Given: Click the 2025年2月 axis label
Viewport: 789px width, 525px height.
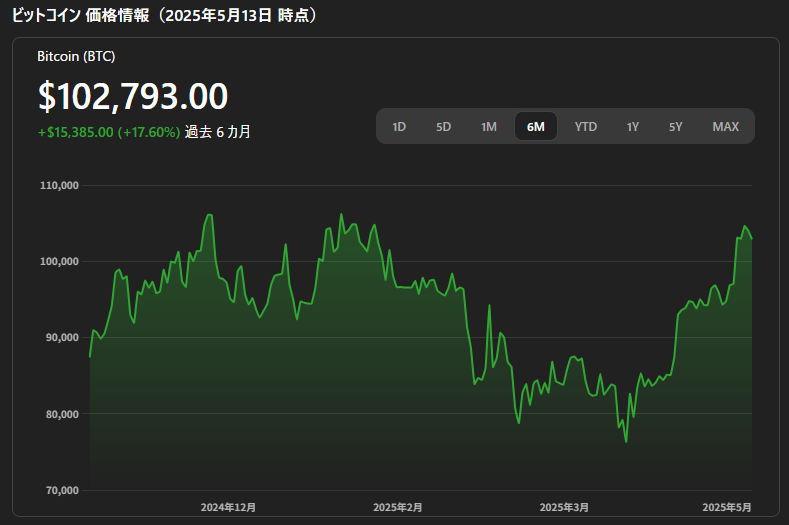Looking at the screenshot, I should pos(398,507).
